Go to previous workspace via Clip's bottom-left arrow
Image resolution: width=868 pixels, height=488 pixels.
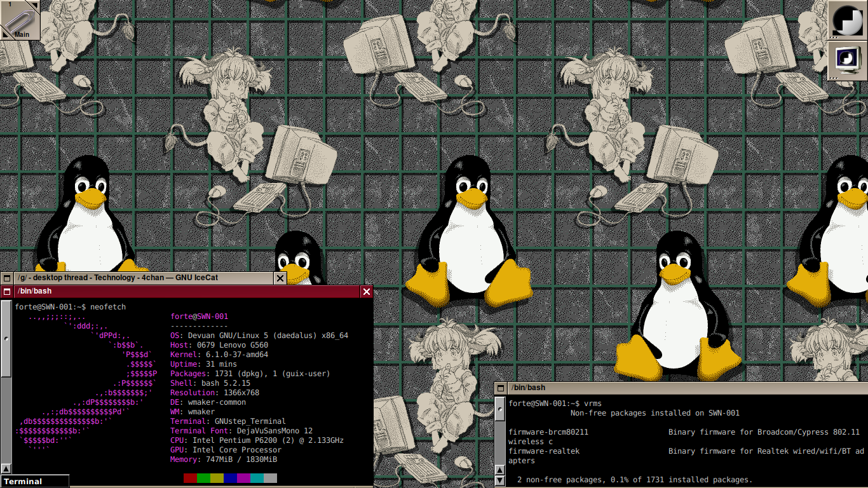4,36
